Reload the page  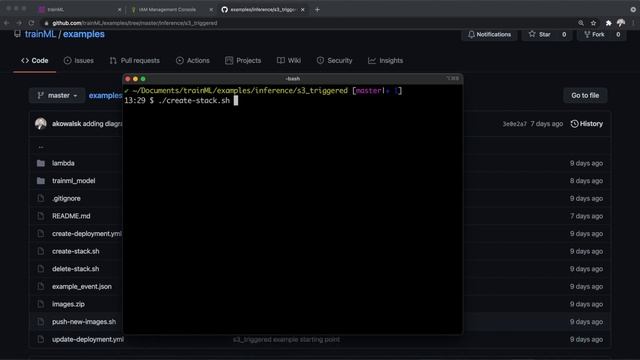pyautogui.click(x=31, y=23)
